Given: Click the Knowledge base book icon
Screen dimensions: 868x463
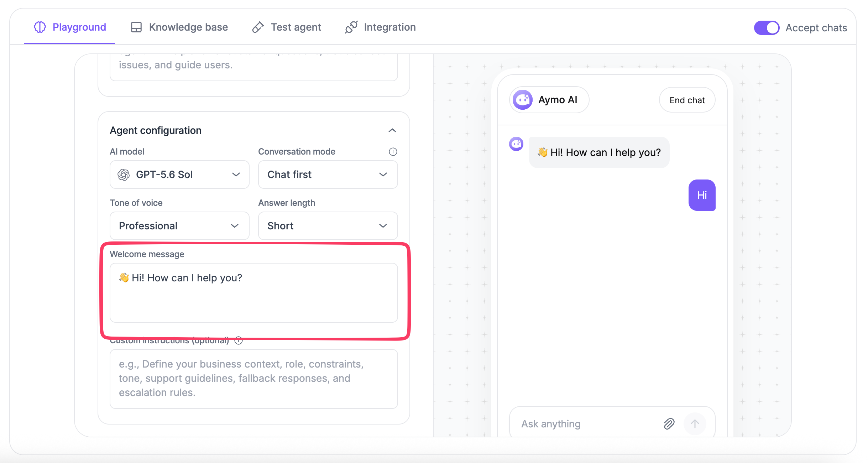Looking at the screenshot, I should pos(136,27).
